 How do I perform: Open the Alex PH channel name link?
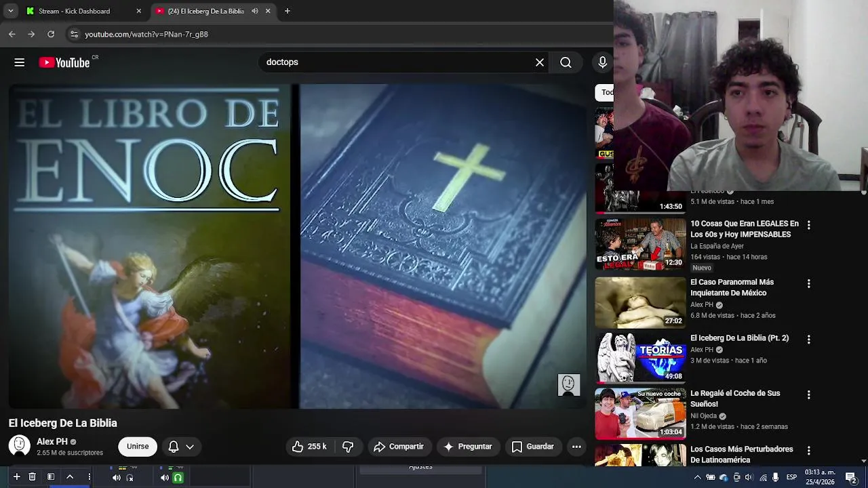click(52, 441)
